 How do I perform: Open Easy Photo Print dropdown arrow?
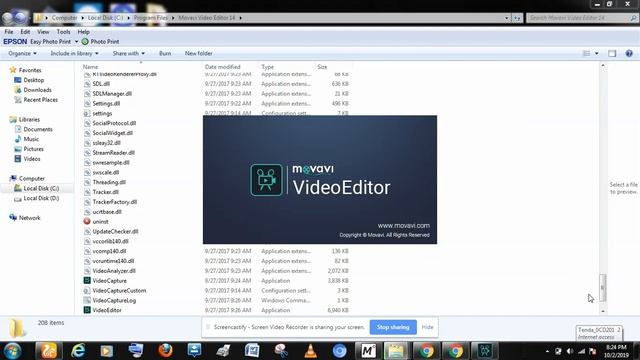76,42
